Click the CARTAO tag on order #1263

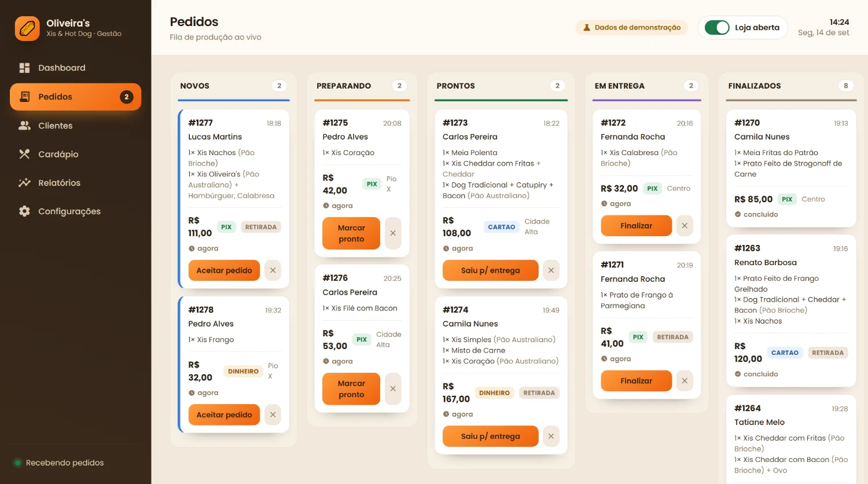coord(785,353)
